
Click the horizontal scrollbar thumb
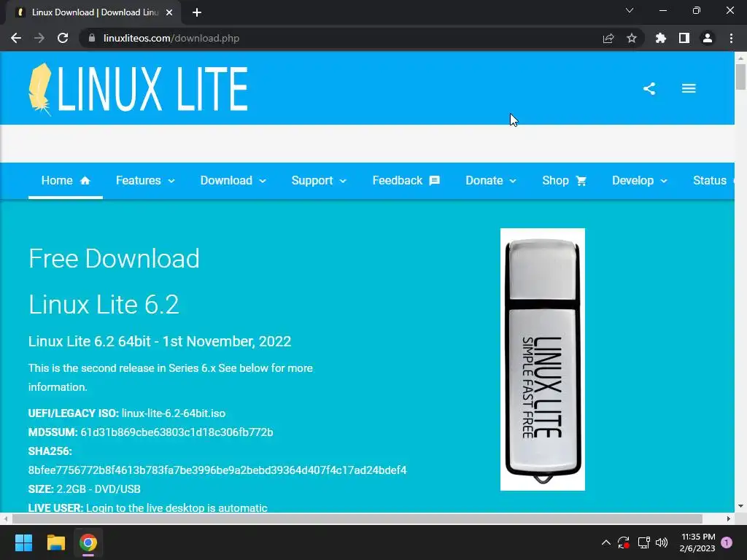tap(357, 518)
